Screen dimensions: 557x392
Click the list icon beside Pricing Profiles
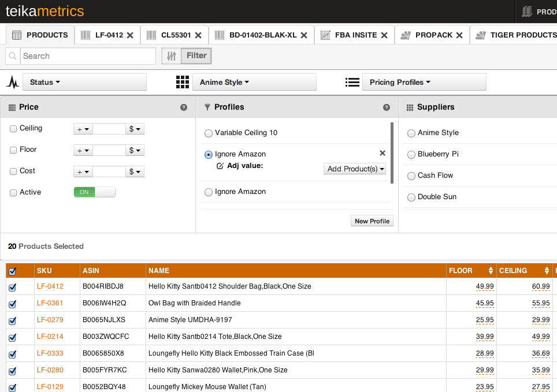352,82
